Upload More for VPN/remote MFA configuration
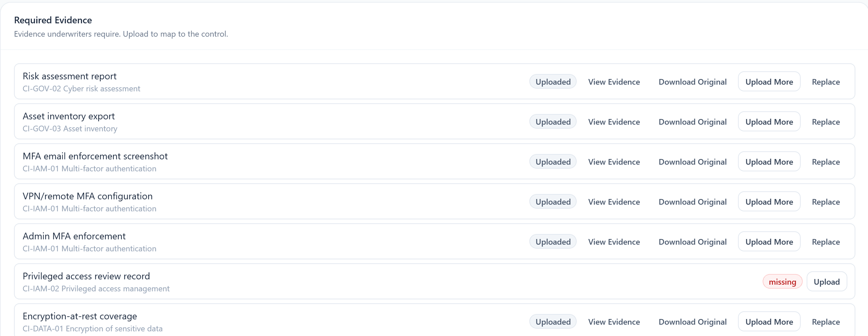Image resolution: width=868 pixels, height=336 pixels. tap(769, 202)
